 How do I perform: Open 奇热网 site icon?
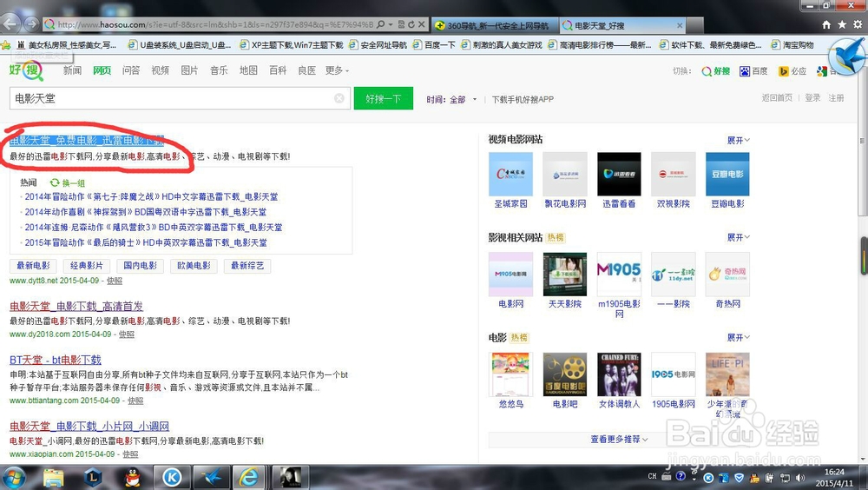[727, 274]
